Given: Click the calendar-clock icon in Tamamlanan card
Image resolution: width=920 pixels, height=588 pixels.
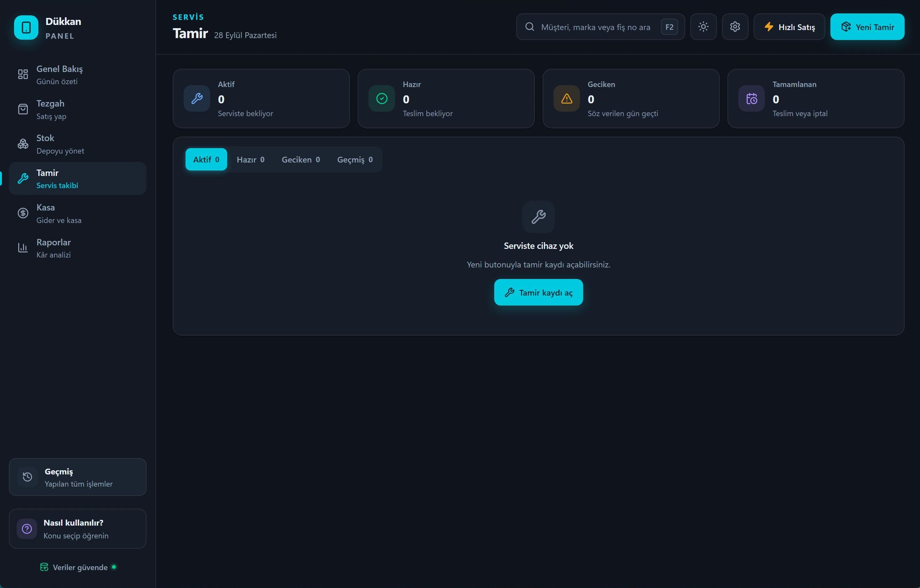Looking at the screenshot, I should tap(751, 99).
